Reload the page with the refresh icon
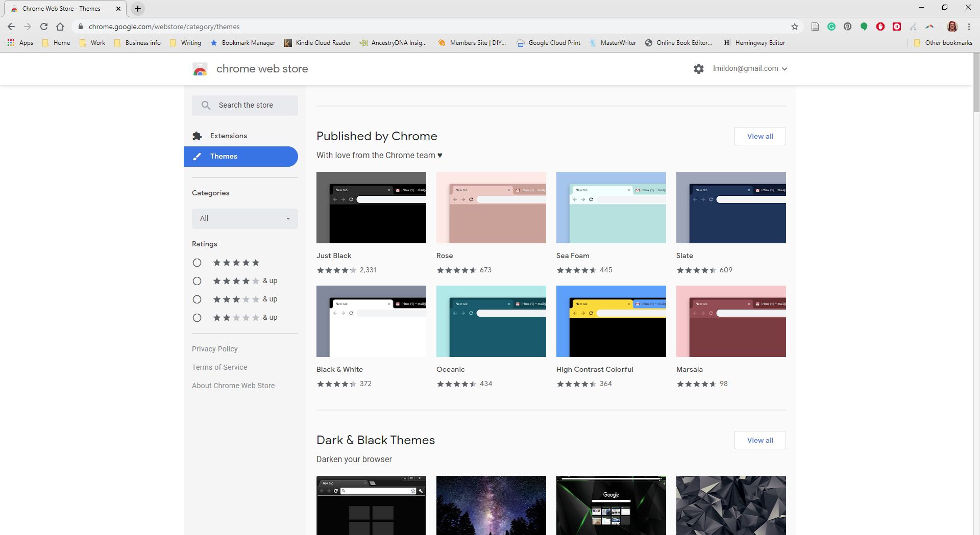 pyautogui.click(x=44, y=27)
